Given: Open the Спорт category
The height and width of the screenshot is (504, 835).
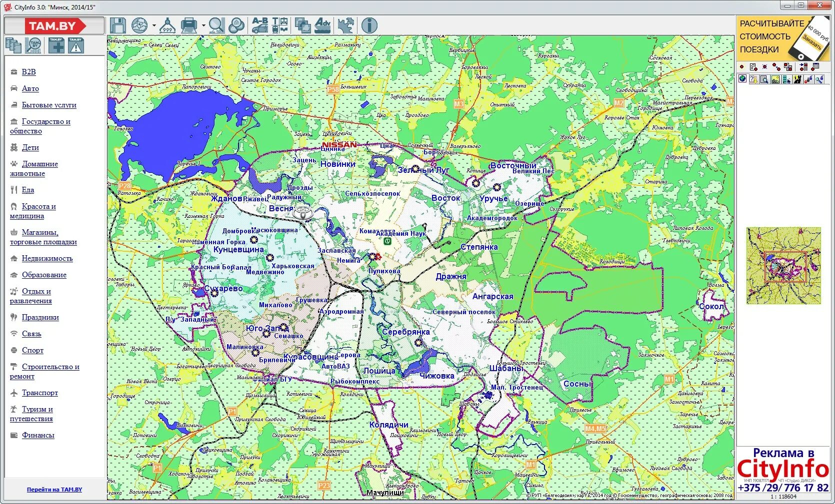Looking at the screenshot, I should 32,350.
